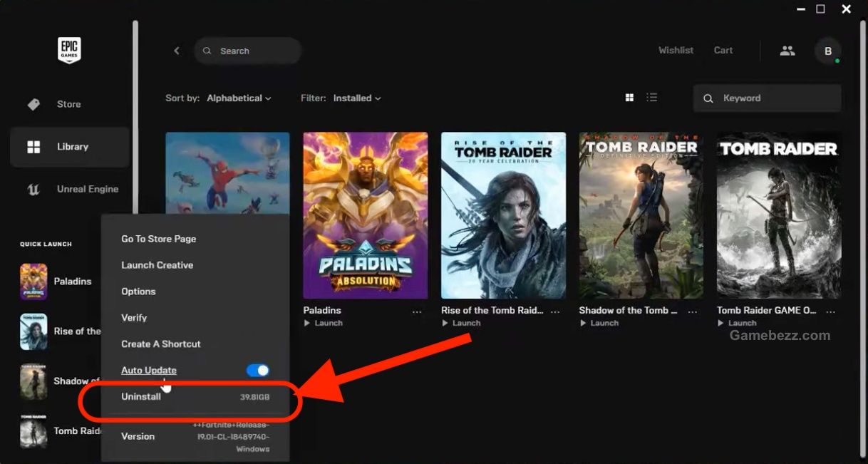This screenshot has height=464, width=868.
Task: Click the Version label
Action: tap(138, 436)
